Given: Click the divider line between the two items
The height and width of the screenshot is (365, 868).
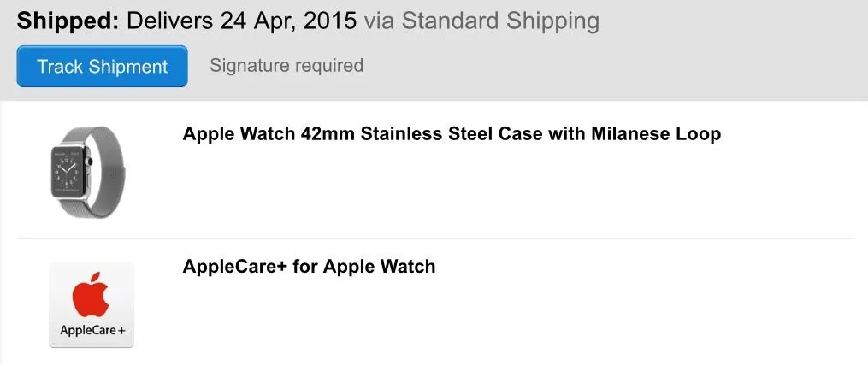Looking at the screenshot, I should pyautogui.click(x=435, y=238).
